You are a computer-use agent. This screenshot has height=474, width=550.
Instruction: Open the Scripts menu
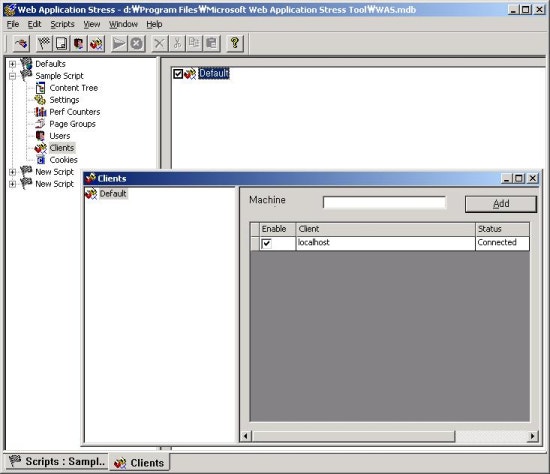point(62,24)
